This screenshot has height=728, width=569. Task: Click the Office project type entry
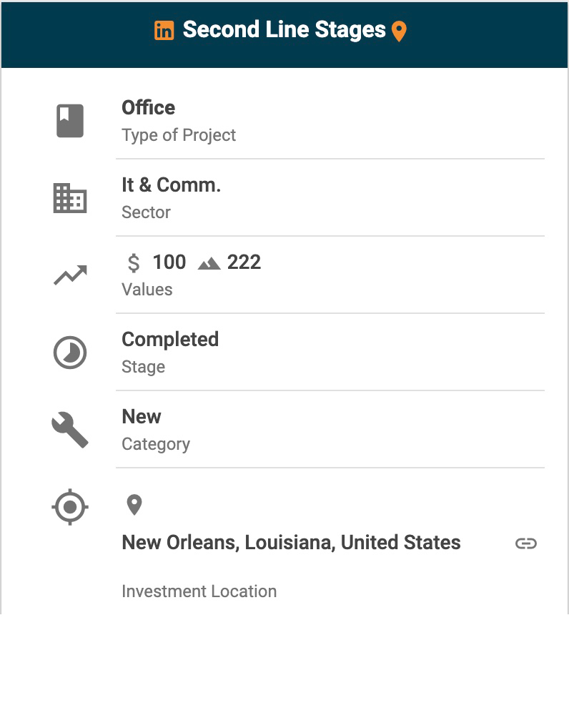click(x=149, y=108)
